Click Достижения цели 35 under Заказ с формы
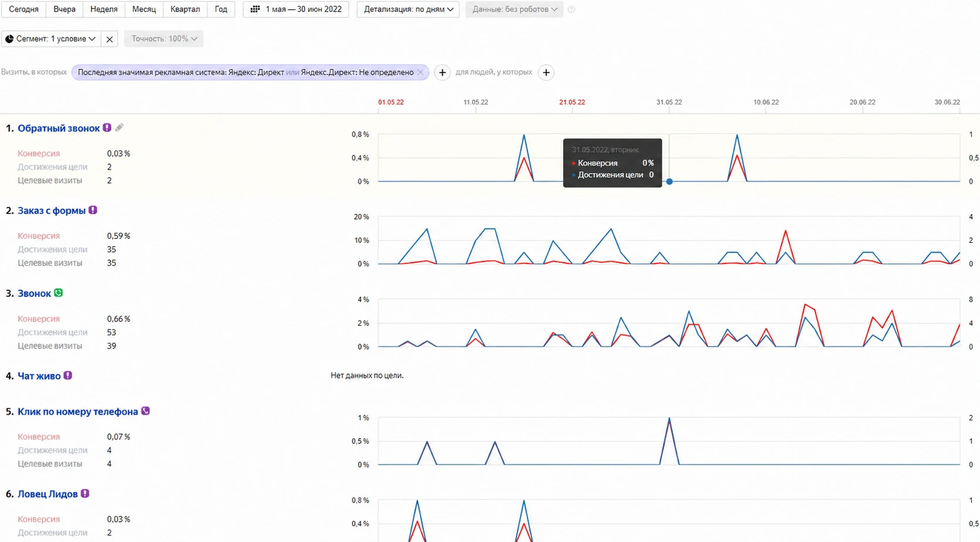This screenshot has width=980, height=542. (x=111, y=249)
